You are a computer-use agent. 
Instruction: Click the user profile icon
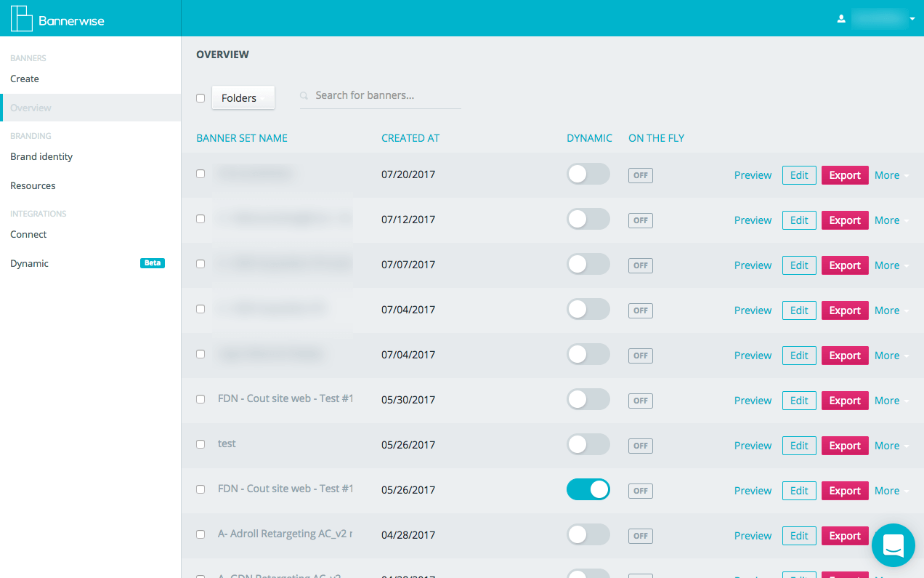841,19
